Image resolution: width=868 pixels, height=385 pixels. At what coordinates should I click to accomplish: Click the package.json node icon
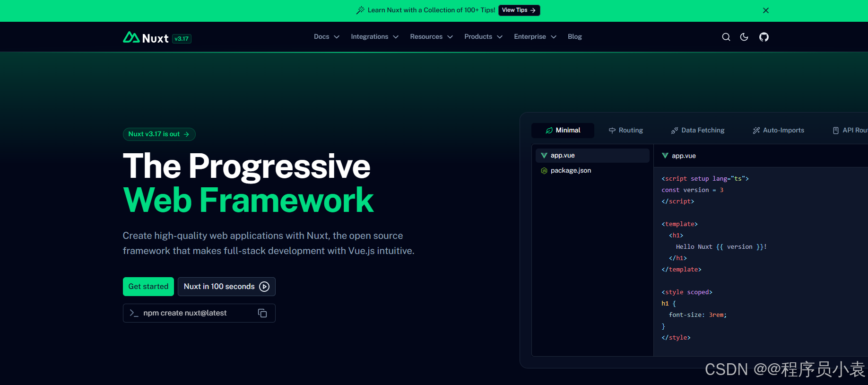tap(544, 171)
